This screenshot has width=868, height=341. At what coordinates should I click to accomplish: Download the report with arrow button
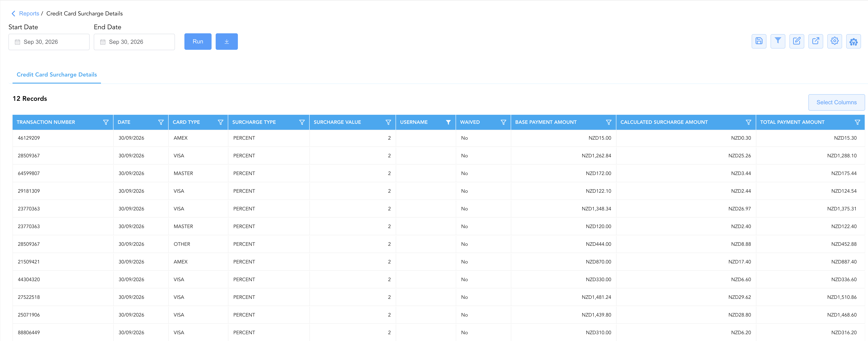(x=227, y=42)
